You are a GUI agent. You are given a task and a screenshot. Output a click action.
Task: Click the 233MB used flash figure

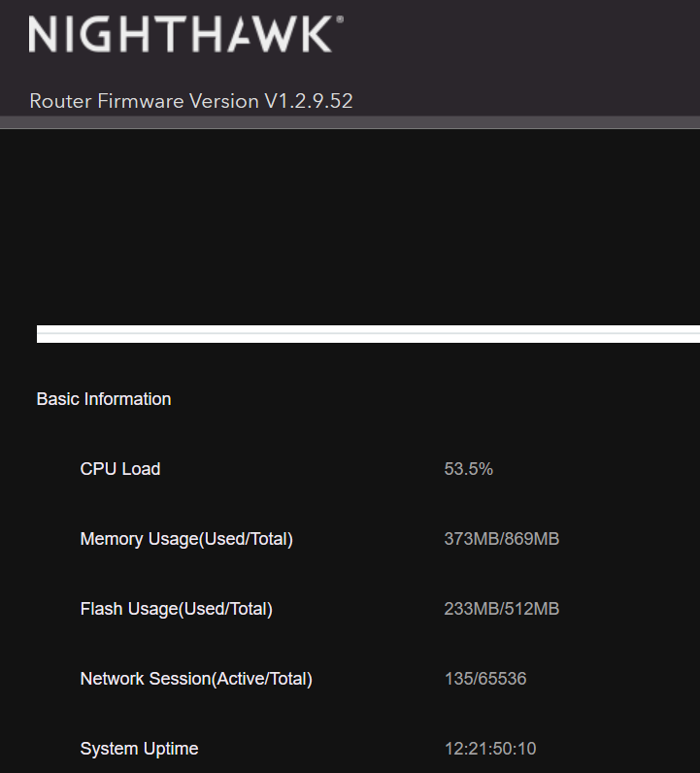pos(471,609)
